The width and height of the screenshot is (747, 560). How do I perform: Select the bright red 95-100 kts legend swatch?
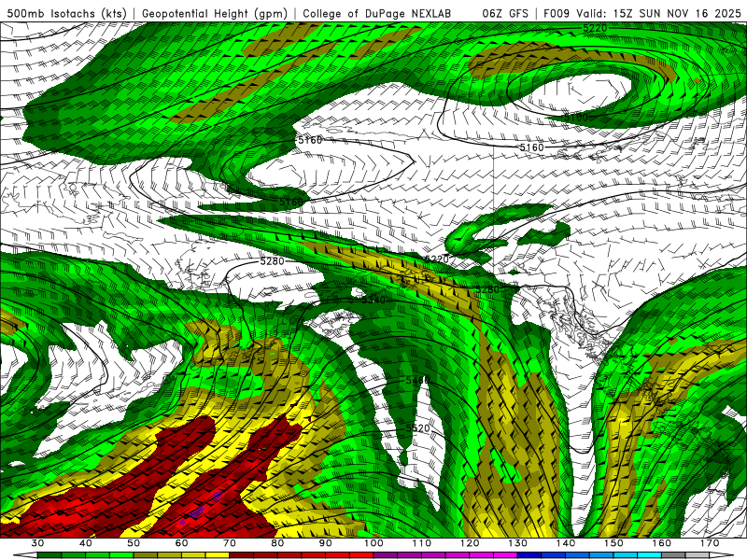(x=361, y=555)
